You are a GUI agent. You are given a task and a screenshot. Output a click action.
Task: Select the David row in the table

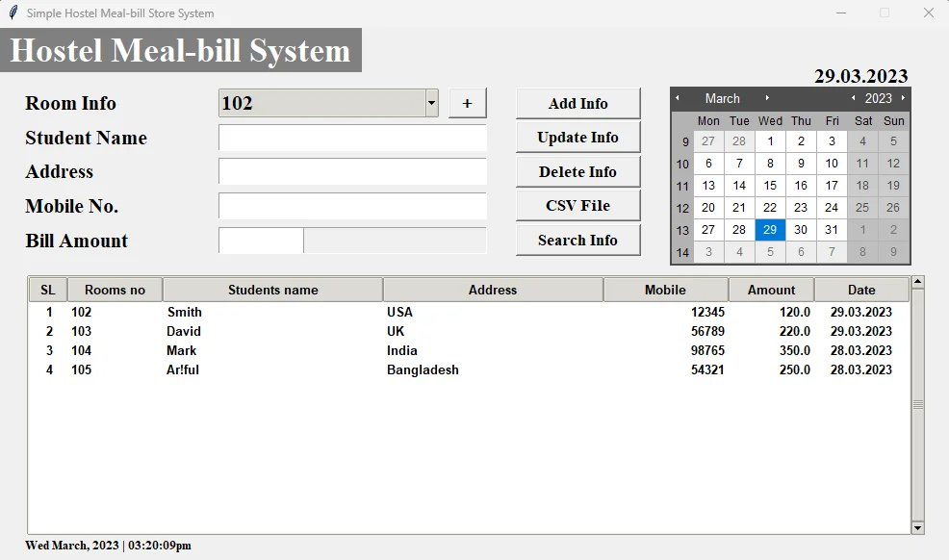pyautogui.click(x=469, y=331)
